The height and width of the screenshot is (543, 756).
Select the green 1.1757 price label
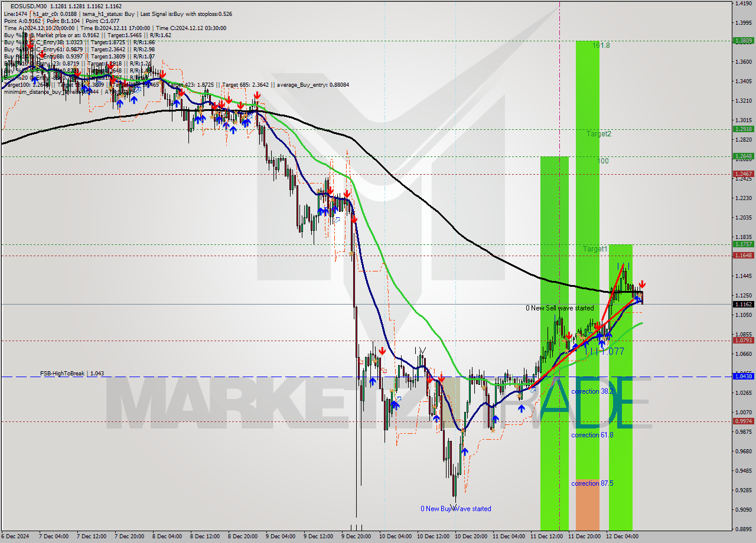point(743,244)
